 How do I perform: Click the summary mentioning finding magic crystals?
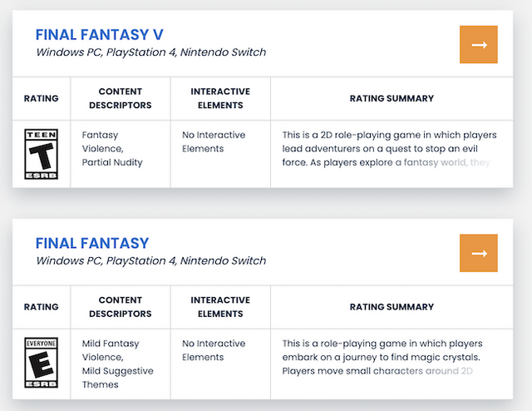[x=389, y=357]
